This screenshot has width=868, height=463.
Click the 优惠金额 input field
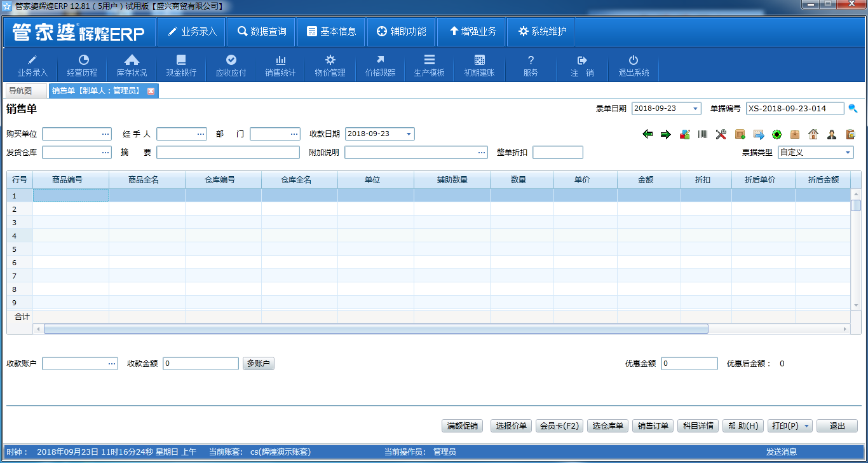tap(689, 364)
